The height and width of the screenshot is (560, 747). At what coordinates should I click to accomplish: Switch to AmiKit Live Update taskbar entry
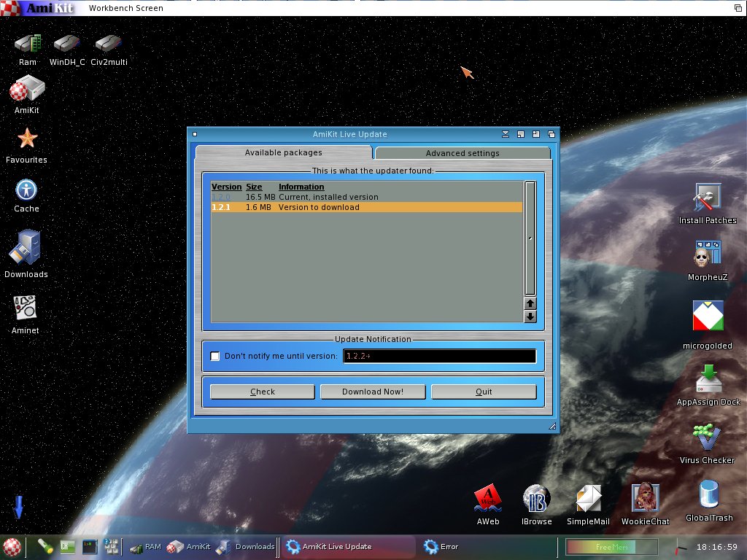pyautogui.click(x=349, y=547)
